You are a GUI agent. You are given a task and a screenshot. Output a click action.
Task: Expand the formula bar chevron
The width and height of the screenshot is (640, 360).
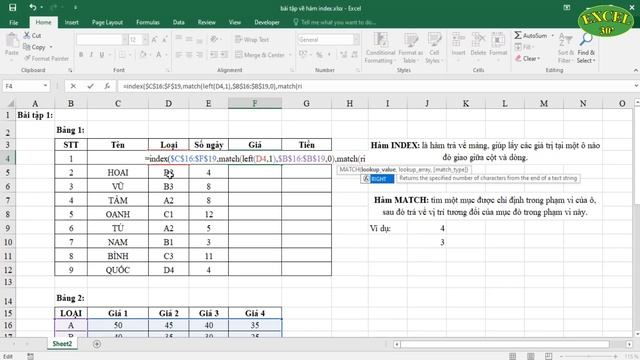pos(636,86)
